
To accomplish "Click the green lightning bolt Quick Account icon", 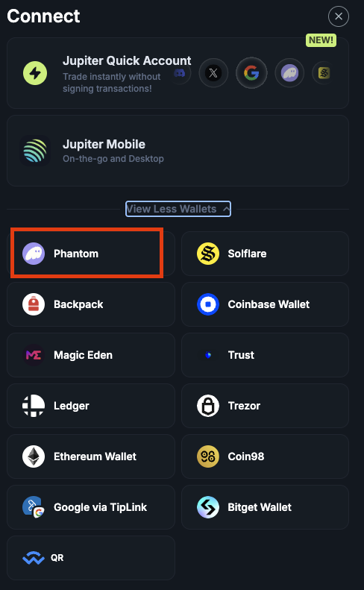I will pos(35,73).
